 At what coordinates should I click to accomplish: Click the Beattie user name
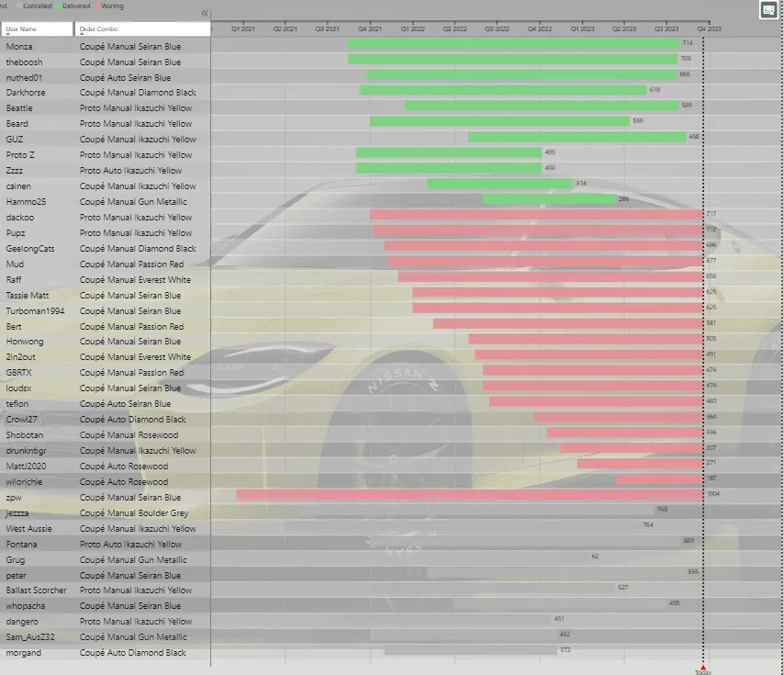(x=19, y=108)
